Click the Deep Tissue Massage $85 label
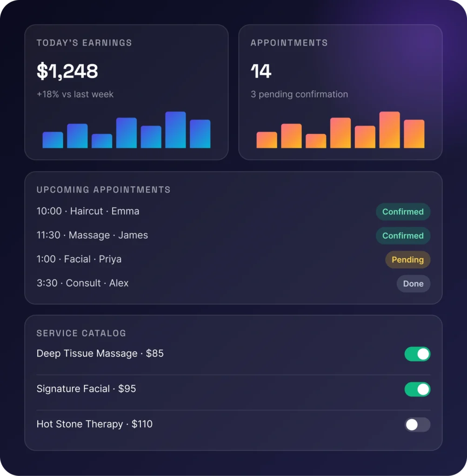 pyautogui.click(x=100, y=353)
